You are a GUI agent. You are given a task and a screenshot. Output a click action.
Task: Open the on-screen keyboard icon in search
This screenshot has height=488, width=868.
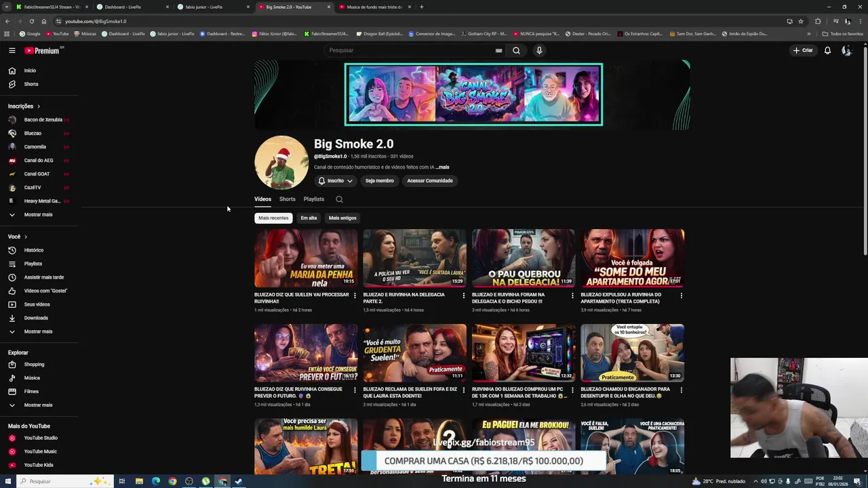coord(498,50)
